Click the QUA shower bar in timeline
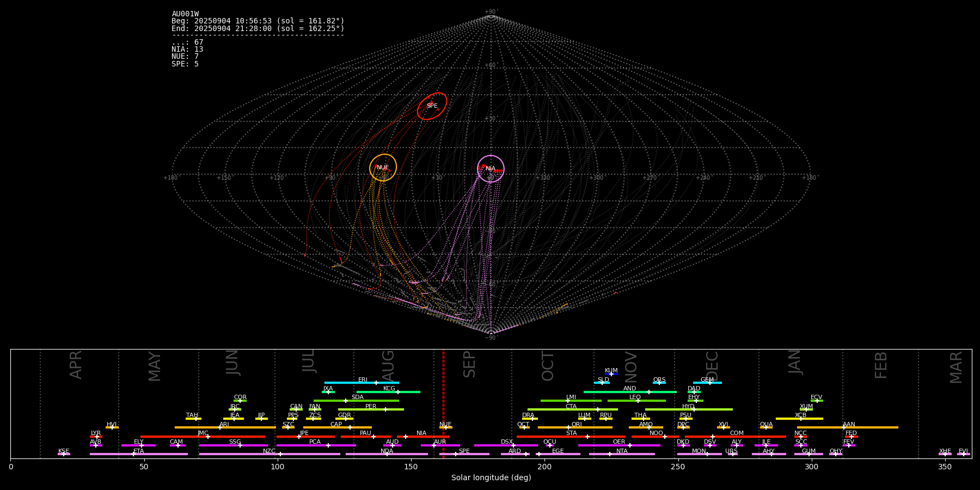 [x=766, y=427]
